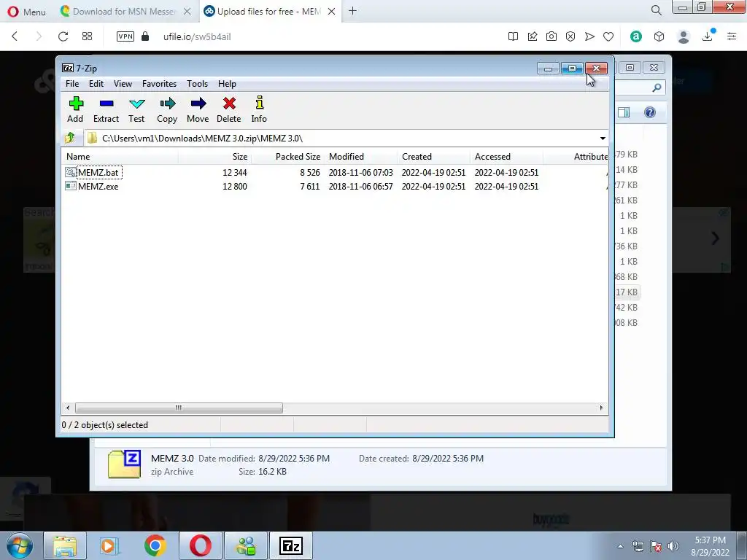Image resolution: width=747 pixels, height=560 pixels.
Task: Open the Opera Menu button
Action: click(27, 12)
